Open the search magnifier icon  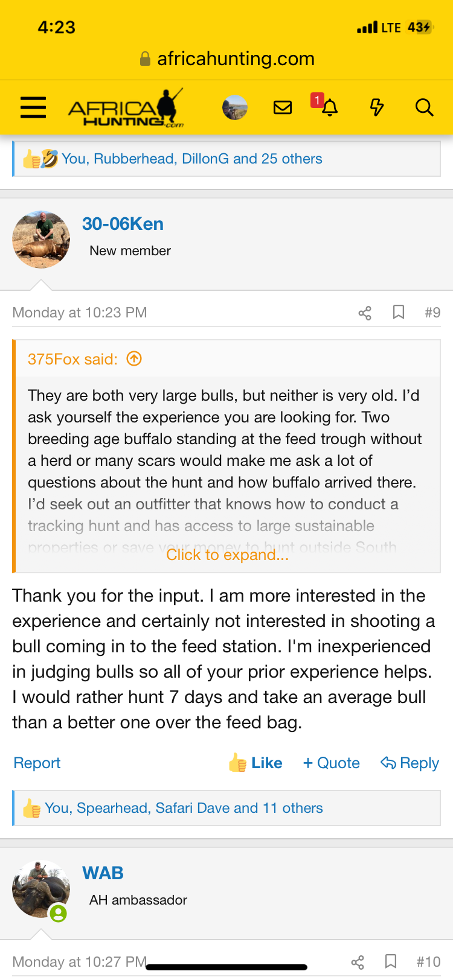[x=425, y=107]
